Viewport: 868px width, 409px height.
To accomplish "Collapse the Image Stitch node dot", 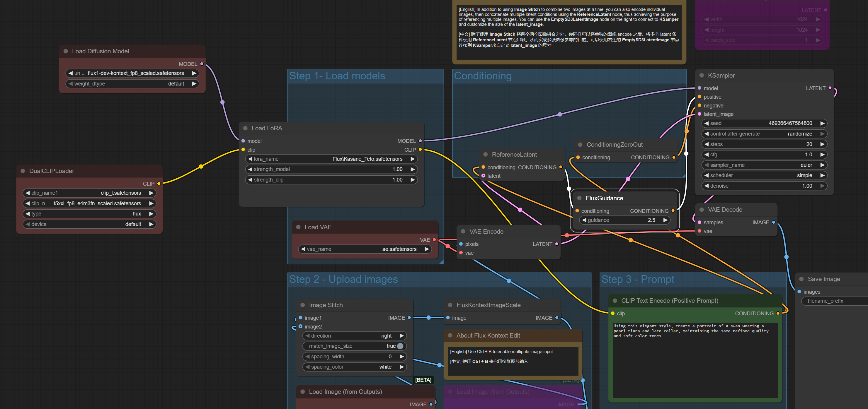I will pos(303,305).
